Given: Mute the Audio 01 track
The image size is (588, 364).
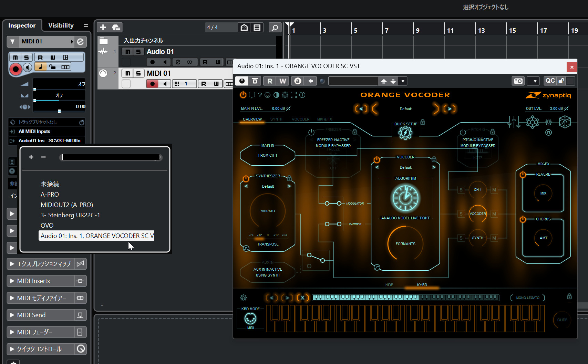Looking at the screenshot, I should pos(128,52).
